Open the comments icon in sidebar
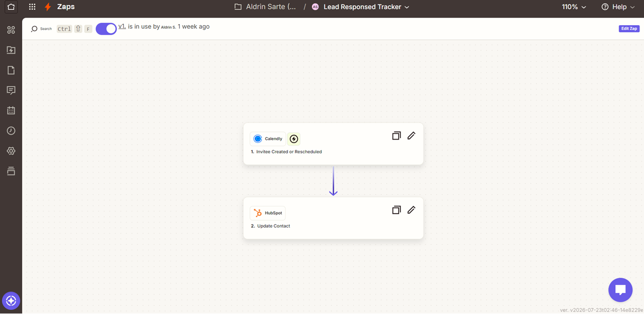This screenshot has height=314, width=644. point(11,90)
